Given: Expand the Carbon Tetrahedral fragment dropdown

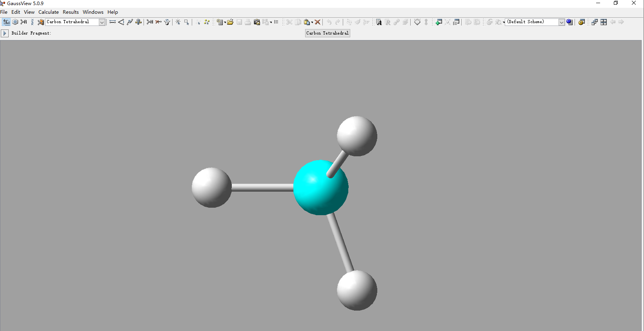Looking at the screenshot, I should [102, 22].
